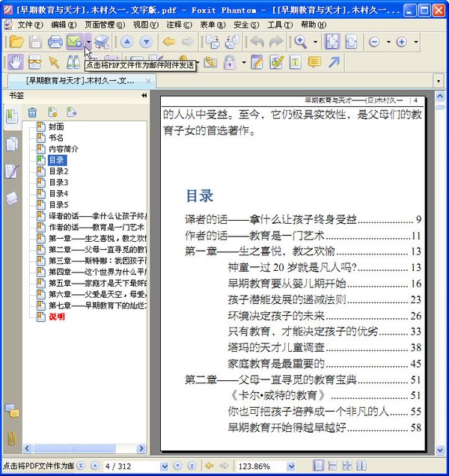Select the typewriter T tool
Viewport: 449px width, 476px height.
tap(295, 62)
